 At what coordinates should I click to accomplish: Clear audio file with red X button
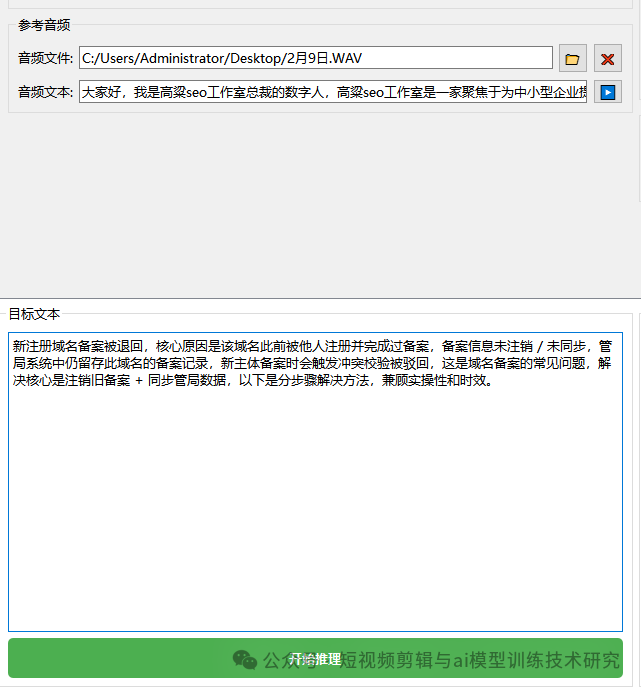(608, 58)
